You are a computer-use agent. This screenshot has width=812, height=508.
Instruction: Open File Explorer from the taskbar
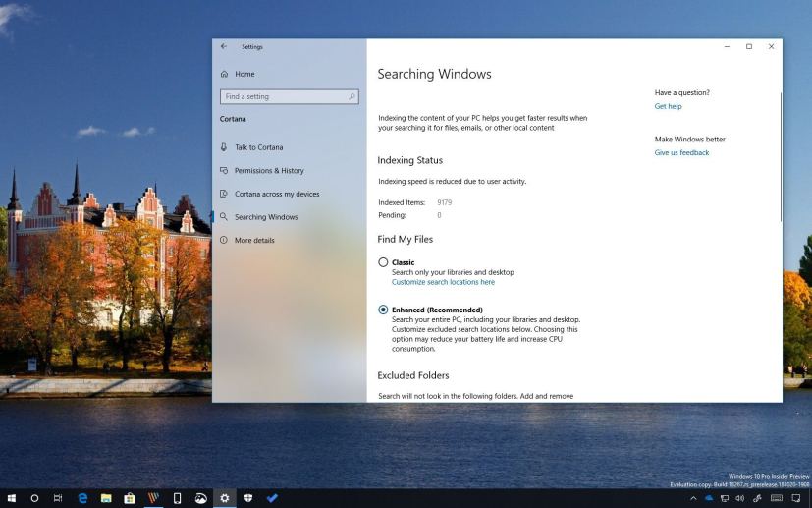point(106,499)
